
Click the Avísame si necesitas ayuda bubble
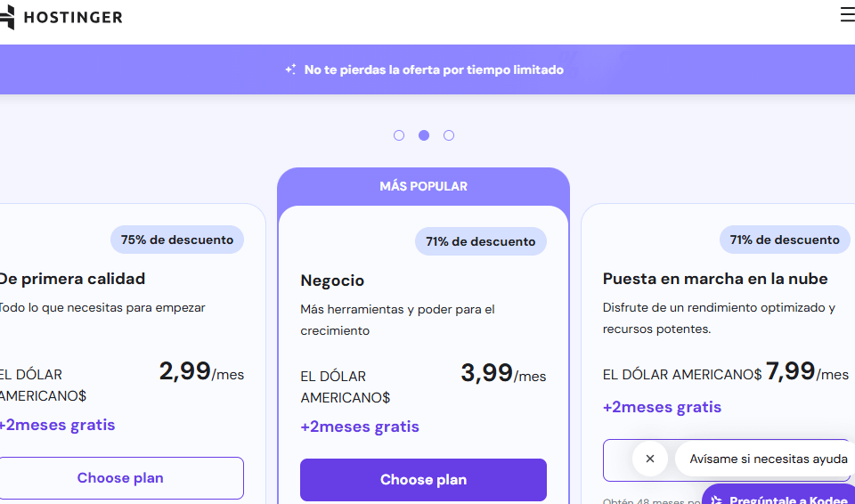point(766,459)
